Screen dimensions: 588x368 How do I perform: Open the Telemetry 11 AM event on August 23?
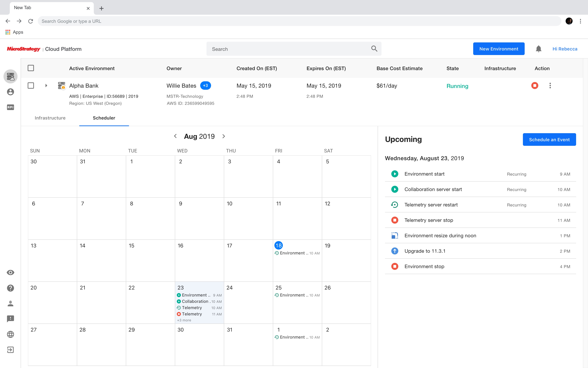[x=199, y=314]
